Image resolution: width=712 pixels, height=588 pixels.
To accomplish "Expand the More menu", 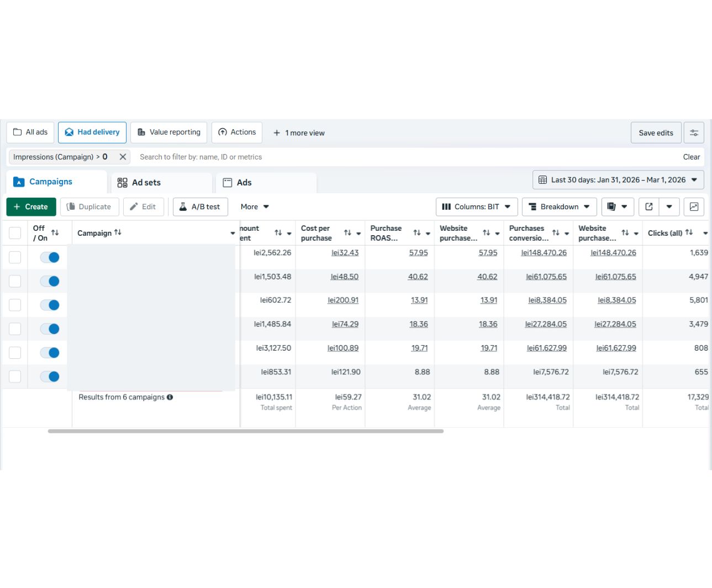I will coord(255,206).
